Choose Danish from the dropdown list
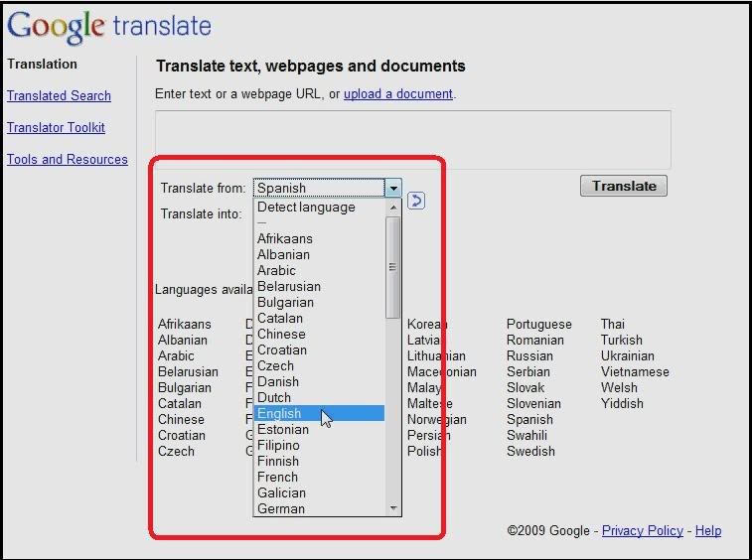Screen dimensions: 752x560 320,381
